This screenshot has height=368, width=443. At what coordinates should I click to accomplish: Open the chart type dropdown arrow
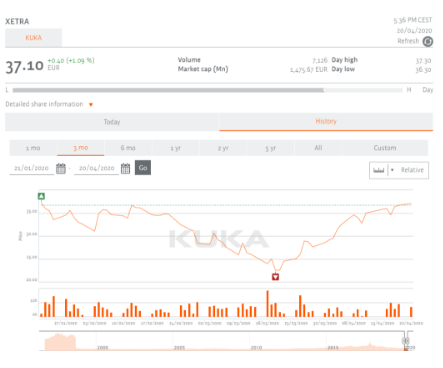click(392, 170)
